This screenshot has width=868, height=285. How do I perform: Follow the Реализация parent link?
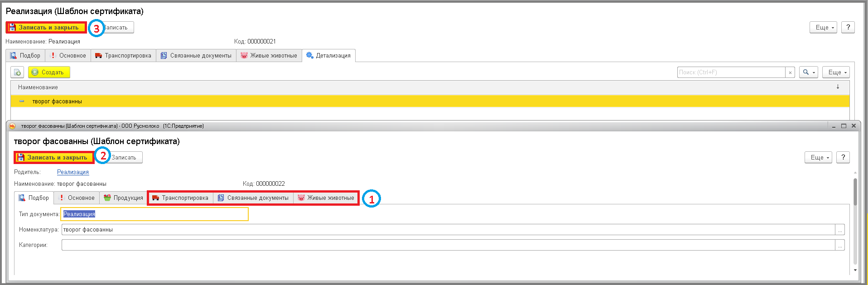click(73, 172)
